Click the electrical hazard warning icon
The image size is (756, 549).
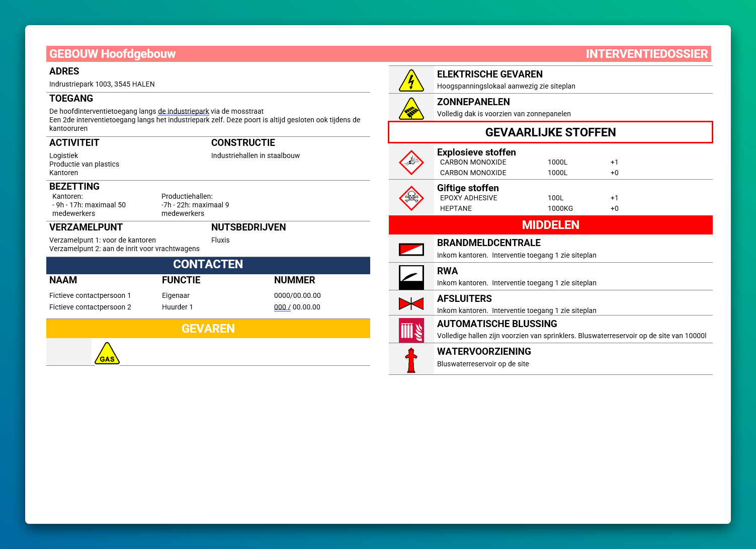[x=411, y=81]
